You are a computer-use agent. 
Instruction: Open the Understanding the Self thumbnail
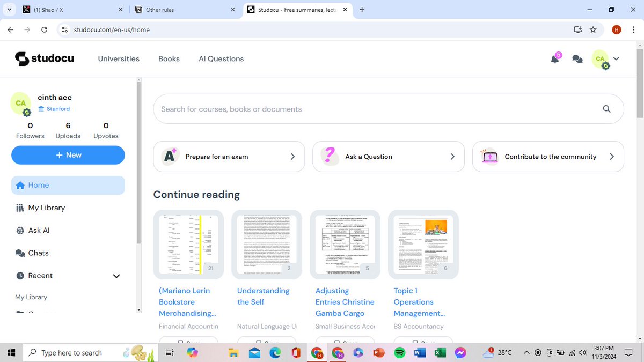pos(267,245)
